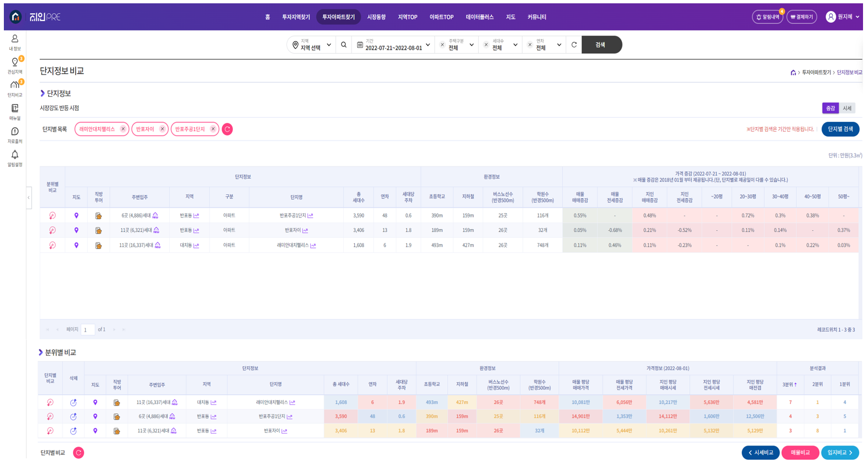The image size is (868, 461).
Task: Open 알림설정 bell icon in sidebar
Action: pyautogui.click(x=15, y=158)
